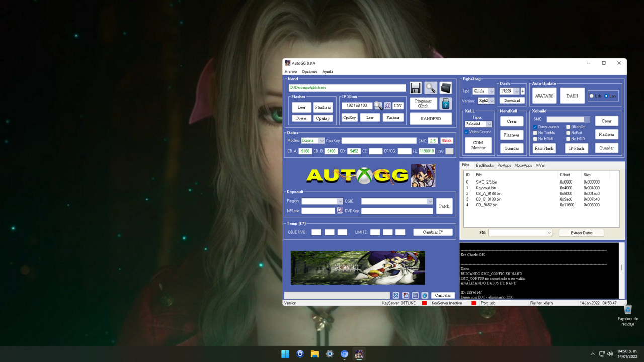The width and height of the screenshot is (644, 362).
Task: Enable the No HDMI checkbox
Action: pos(535,139)
